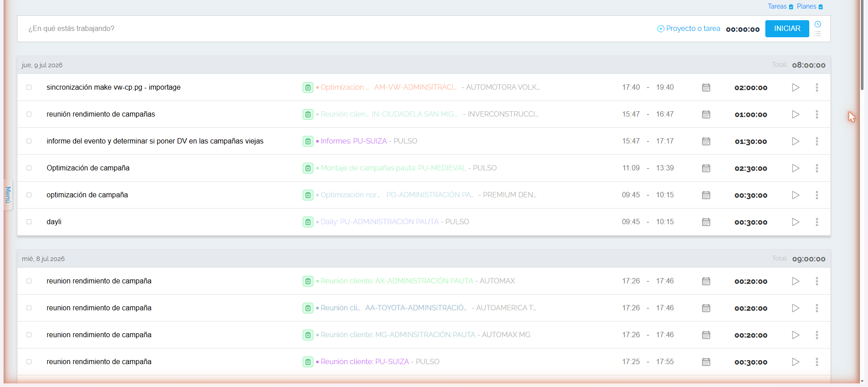Open more options for AUTOAMERICA entry
868x387 pixels.
click(x=817, y=308)
